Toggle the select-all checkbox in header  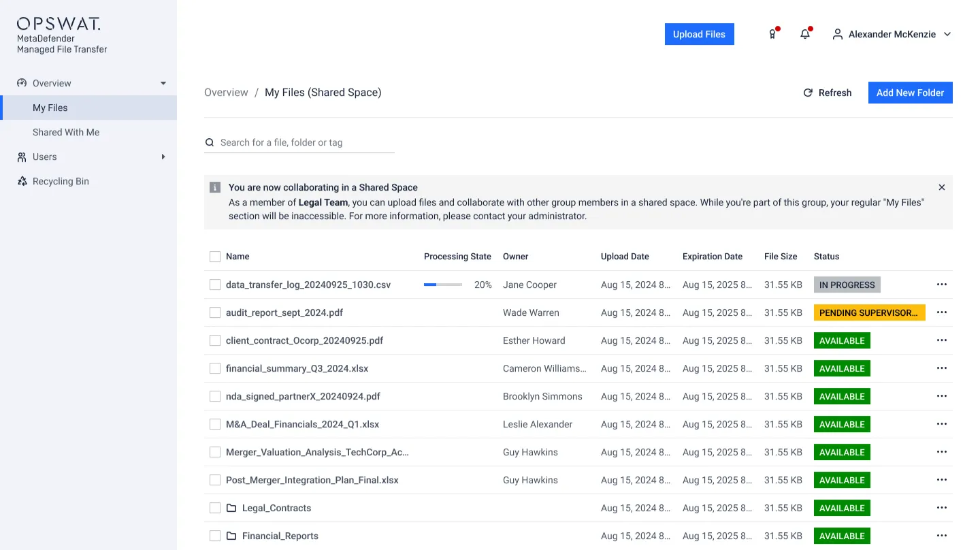click(215, 257)
